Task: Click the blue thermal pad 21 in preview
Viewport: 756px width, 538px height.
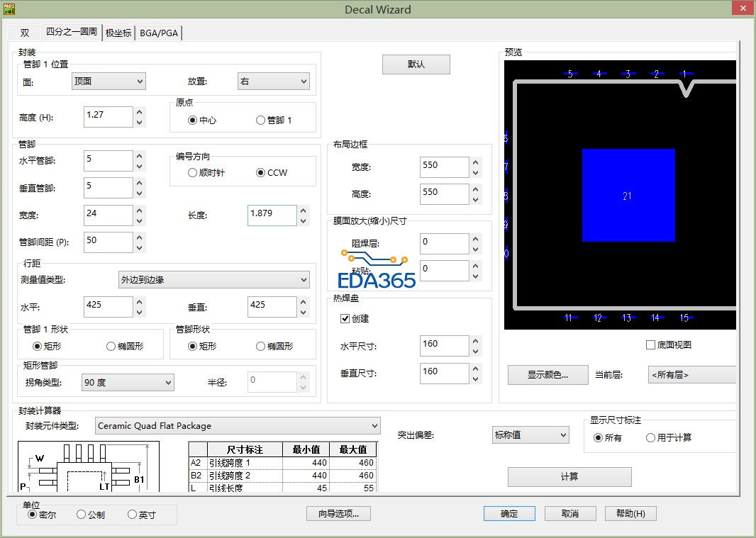Action: [628, 196]
